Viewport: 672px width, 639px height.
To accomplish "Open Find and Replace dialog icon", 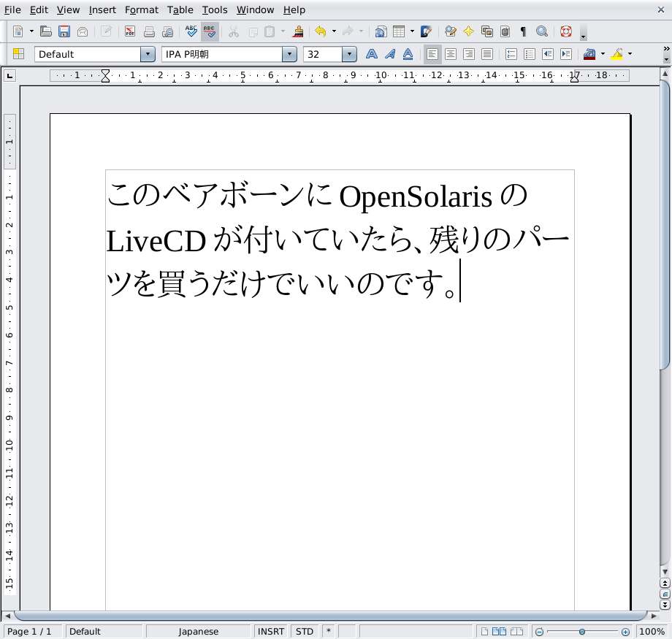I will pyautogui.click(x=450, y=31).
